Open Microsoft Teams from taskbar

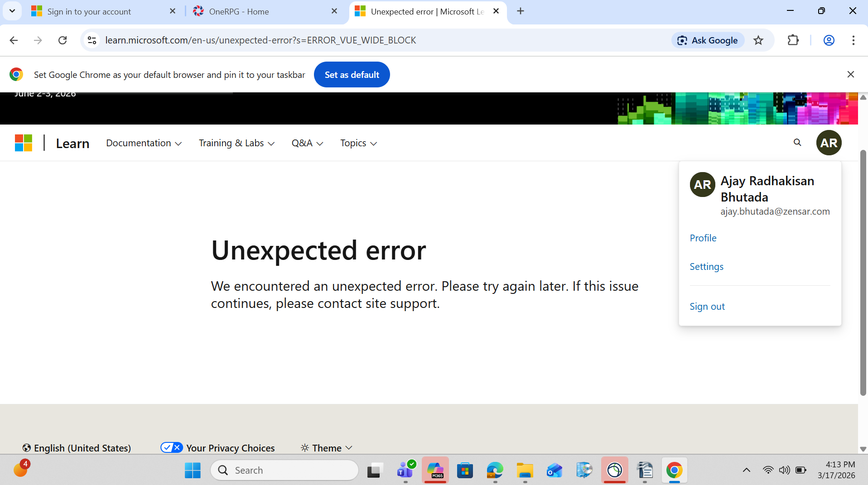405,471
